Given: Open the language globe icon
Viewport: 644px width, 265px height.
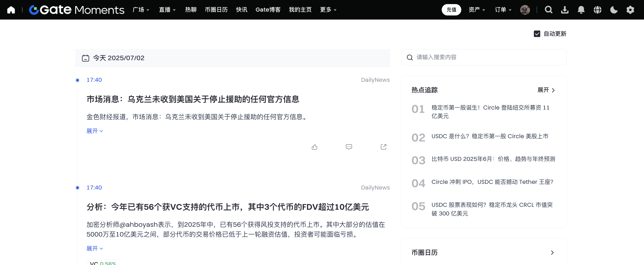Looking at the screenshot, I should (x=598, y=10).
